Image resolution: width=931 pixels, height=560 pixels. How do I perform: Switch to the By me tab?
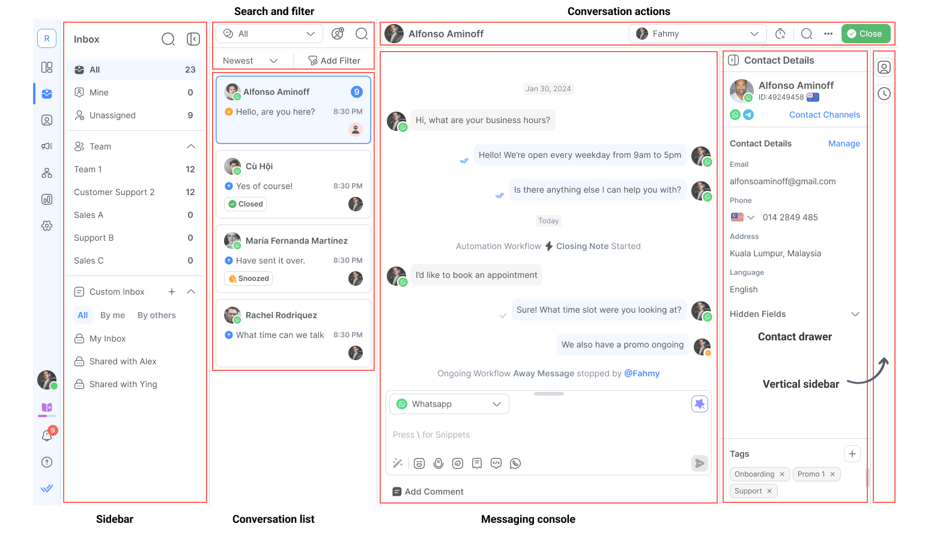tap(112, 315)
